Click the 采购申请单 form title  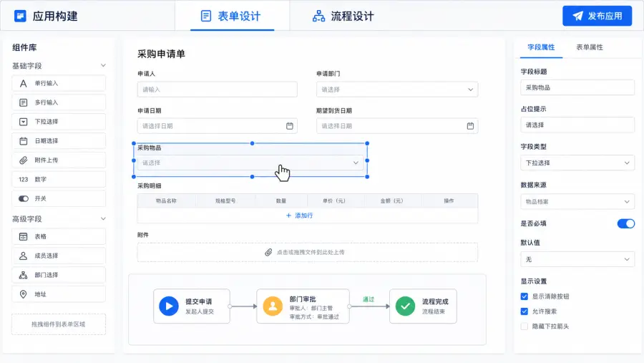pyautogui.click(x=161, y=54)
